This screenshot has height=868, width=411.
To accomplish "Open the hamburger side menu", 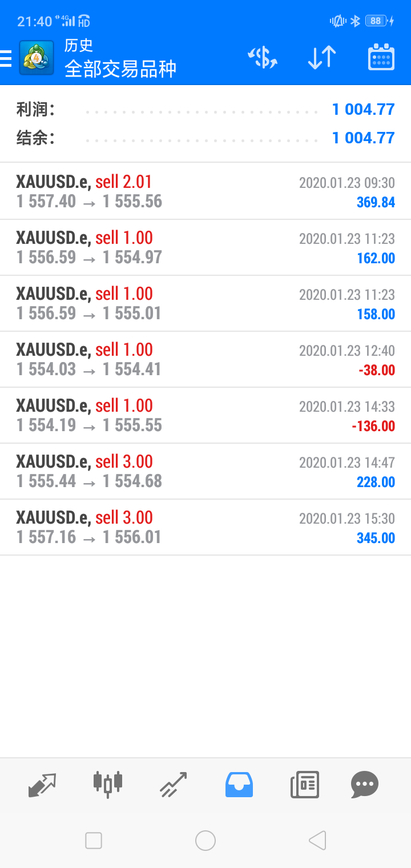I will pos(6,58).
